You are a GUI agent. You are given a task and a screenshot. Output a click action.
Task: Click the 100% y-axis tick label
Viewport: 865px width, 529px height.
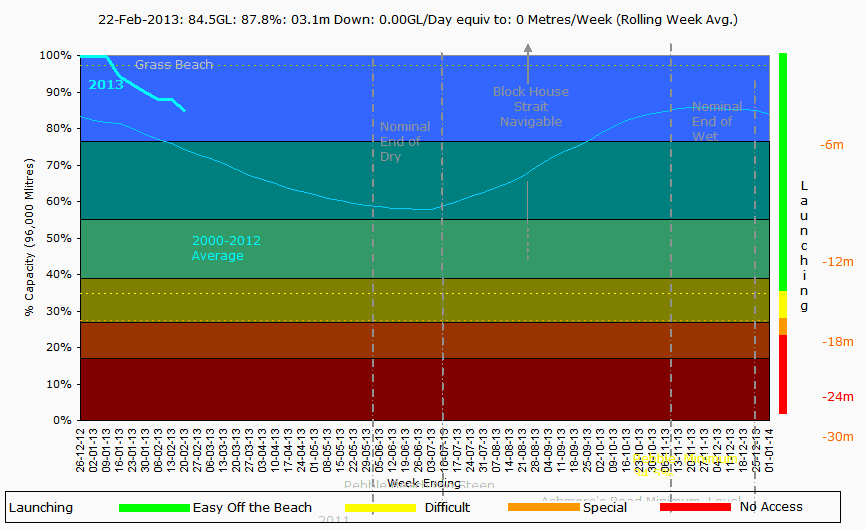click(54, 56)
